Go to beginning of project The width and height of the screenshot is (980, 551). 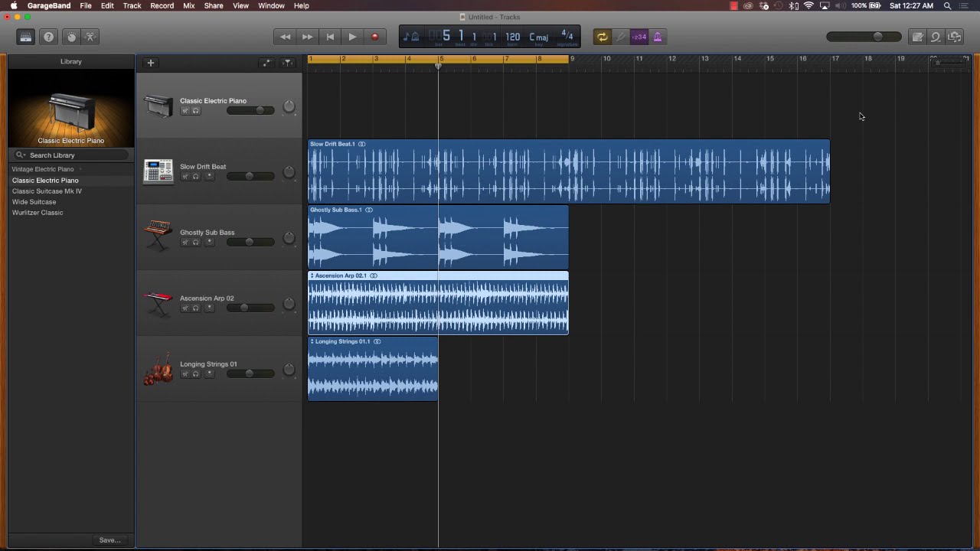point(330,37)
